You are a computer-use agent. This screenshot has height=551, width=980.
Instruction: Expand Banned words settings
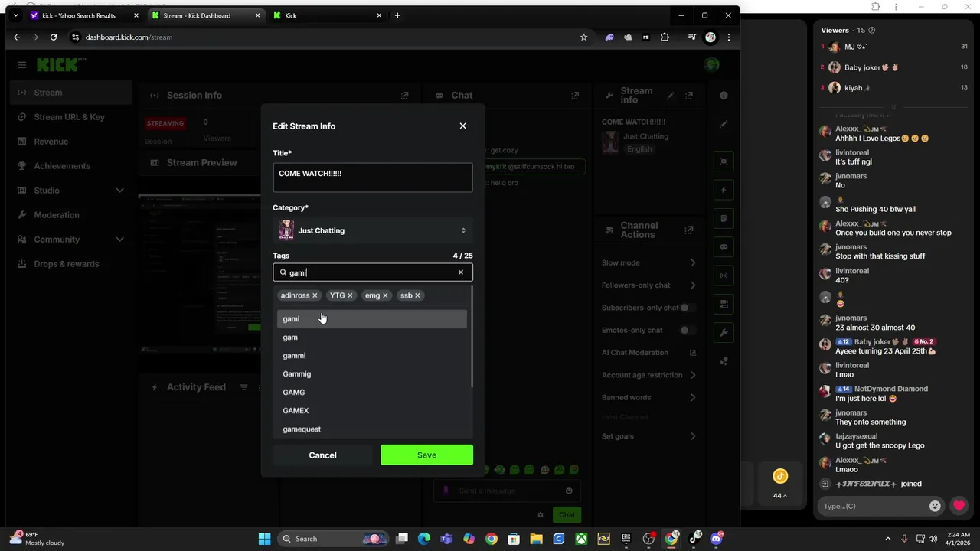(649, 397)
